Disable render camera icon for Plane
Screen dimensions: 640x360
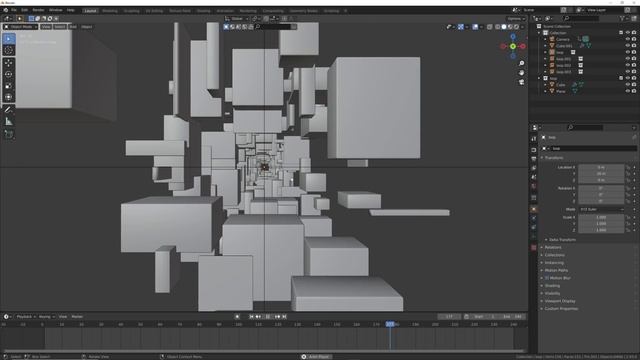point(634,91)
